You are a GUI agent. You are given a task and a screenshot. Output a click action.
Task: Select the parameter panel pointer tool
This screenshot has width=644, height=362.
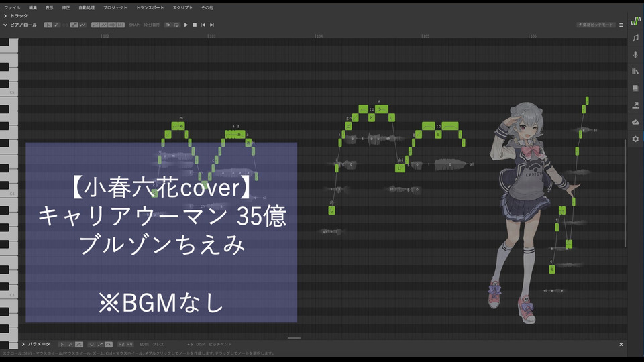[x=62, y=345]
